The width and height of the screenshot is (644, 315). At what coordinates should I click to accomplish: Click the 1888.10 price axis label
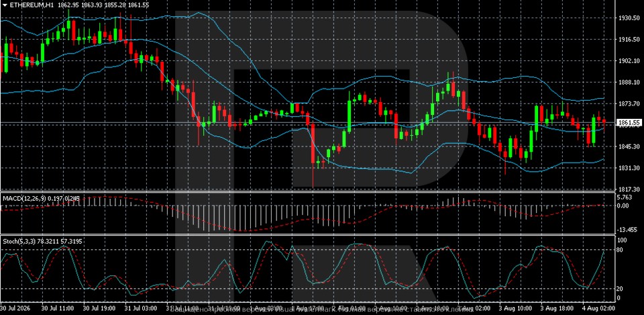tap(629, 82)
